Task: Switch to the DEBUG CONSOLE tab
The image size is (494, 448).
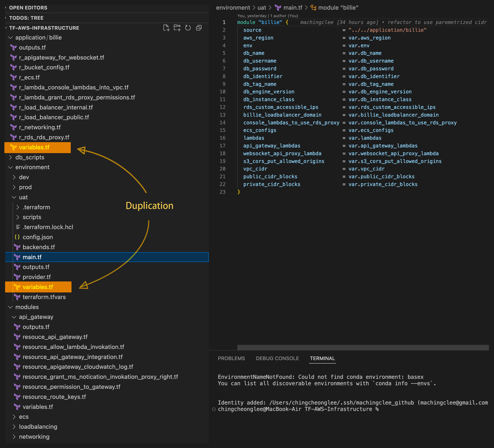Action: [x=277, y=358]
